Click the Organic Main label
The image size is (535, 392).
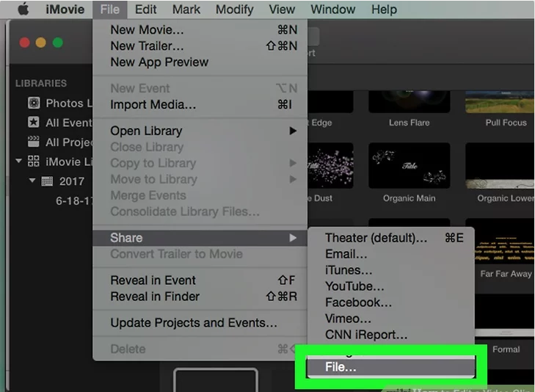tap(409, 198)
